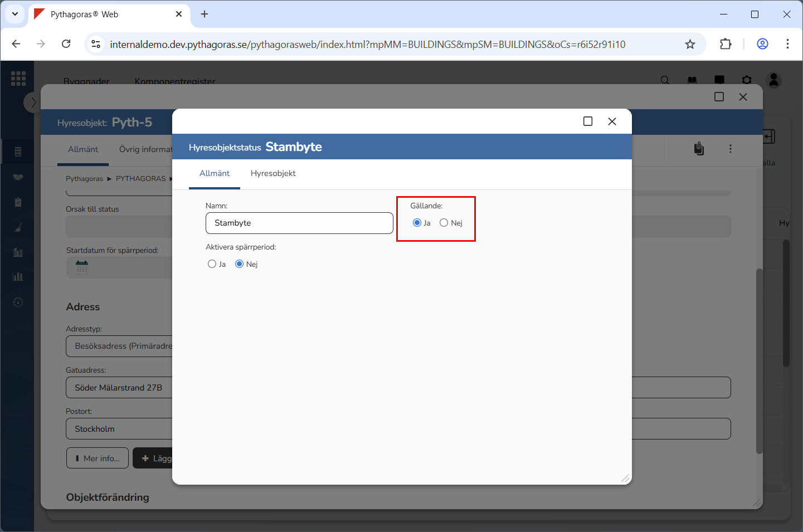Image resolution: width=803 pixels, height=532 pixels.
Task: Open the app grid launcher icon
Action: click(x=18, y=79)
